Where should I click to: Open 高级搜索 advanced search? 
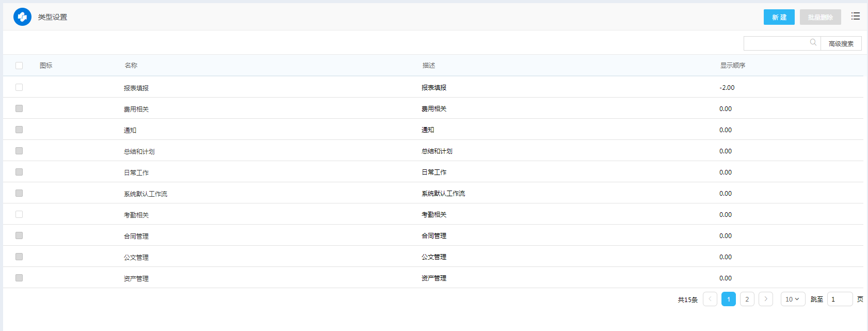pyautogui.click(x=841, y=44)
